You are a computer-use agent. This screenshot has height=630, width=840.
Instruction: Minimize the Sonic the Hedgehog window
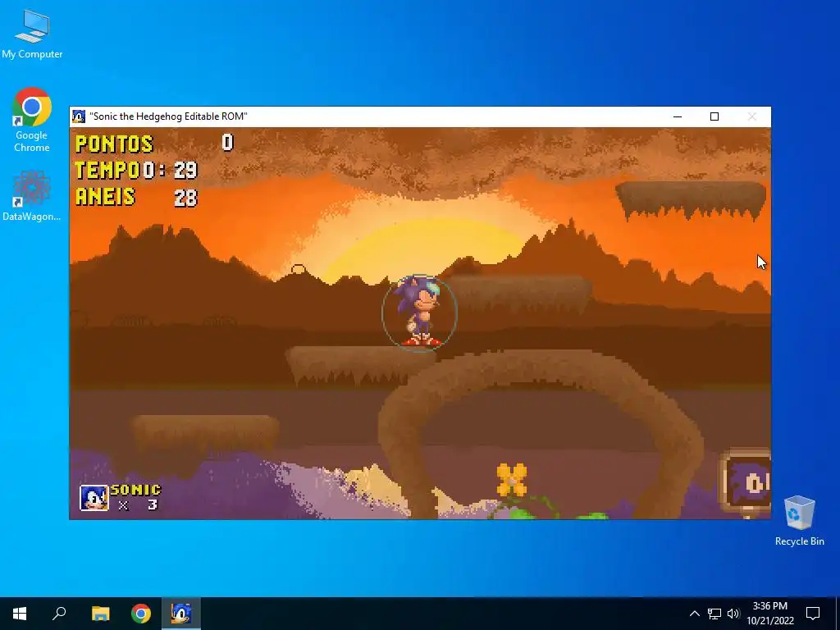(678, 116)
